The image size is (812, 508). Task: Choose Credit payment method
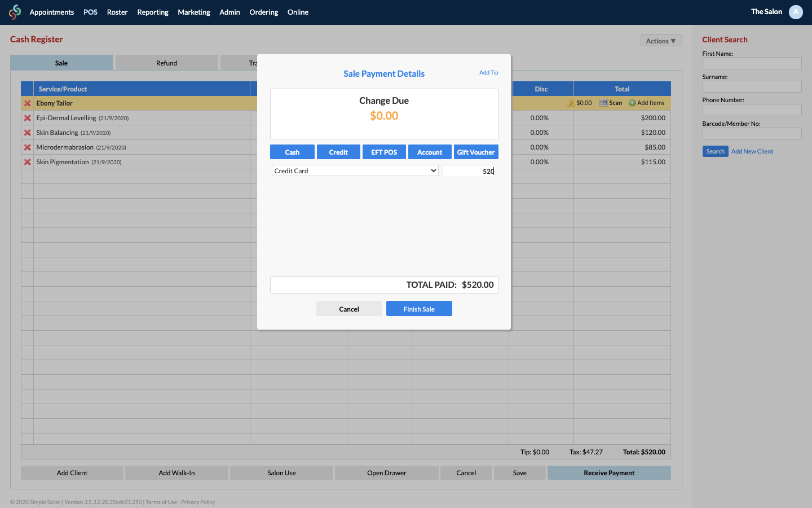[x=338, y=152]
